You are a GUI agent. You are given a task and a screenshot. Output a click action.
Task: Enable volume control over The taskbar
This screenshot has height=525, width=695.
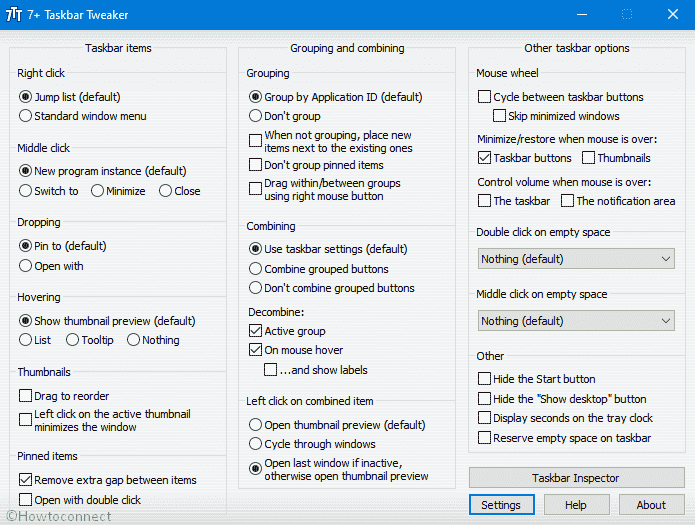coord(484,201)
